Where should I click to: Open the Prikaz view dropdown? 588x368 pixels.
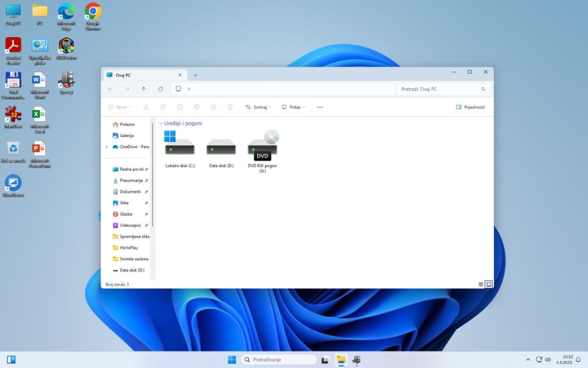[x=293, y=107]
